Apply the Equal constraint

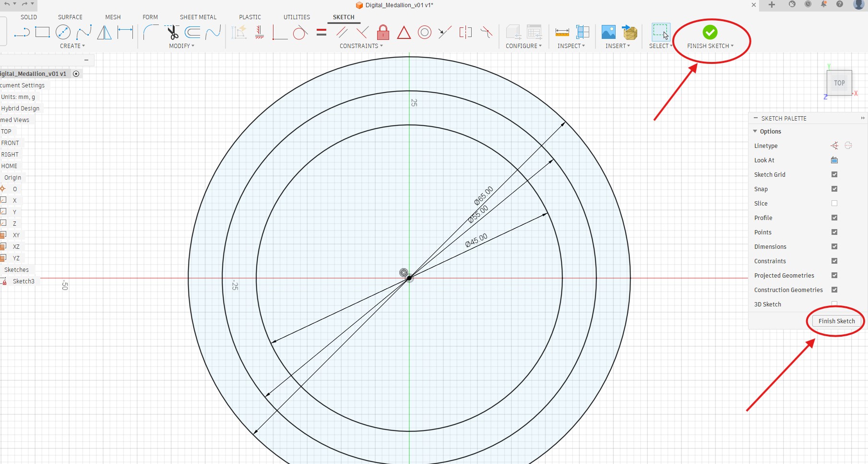[x=321, y=33]
